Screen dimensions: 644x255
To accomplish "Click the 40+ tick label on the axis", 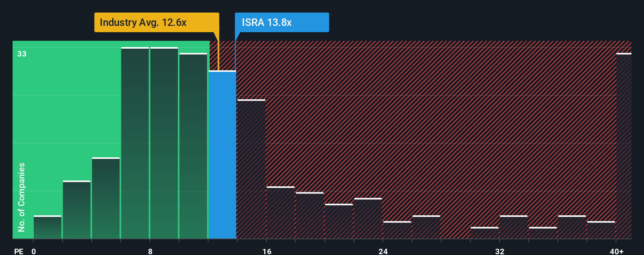I will coord(617,251).
